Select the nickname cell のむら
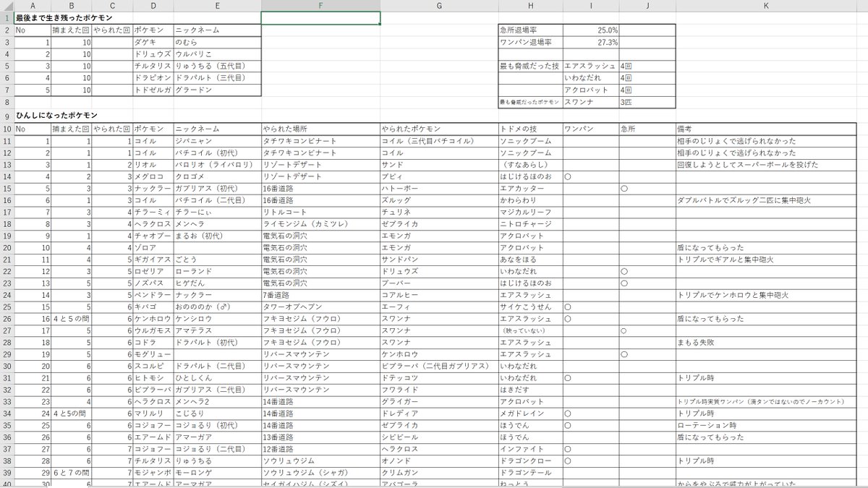Screen dimensions: 868x488 [217, 43]
